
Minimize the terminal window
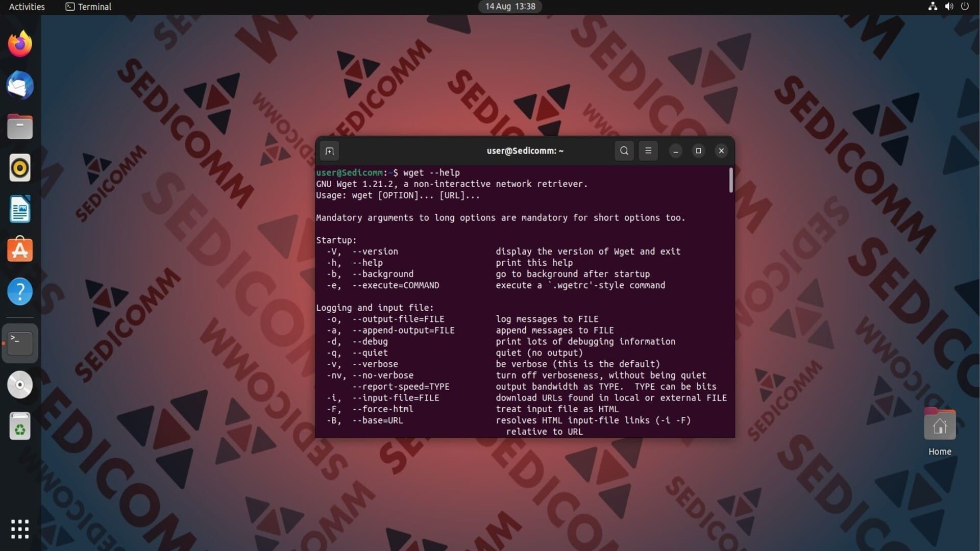[675, 151]
